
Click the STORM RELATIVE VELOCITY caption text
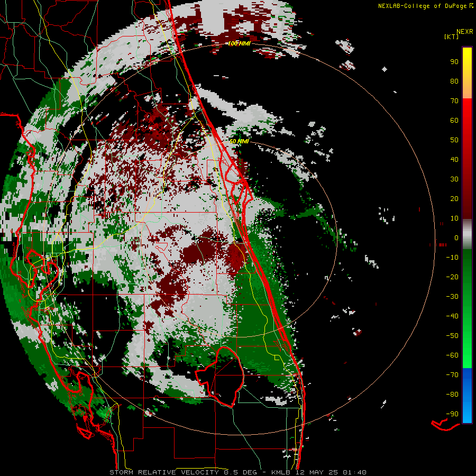point(164,472)
